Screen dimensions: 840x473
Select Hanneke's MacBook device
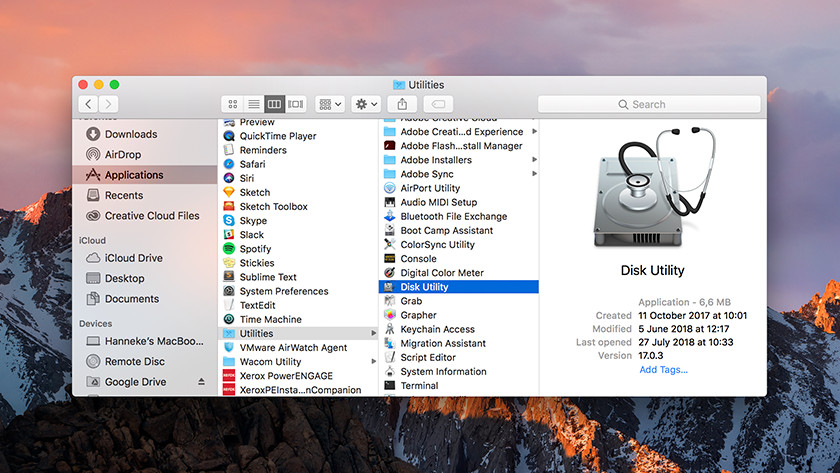[x=145, y=341]
